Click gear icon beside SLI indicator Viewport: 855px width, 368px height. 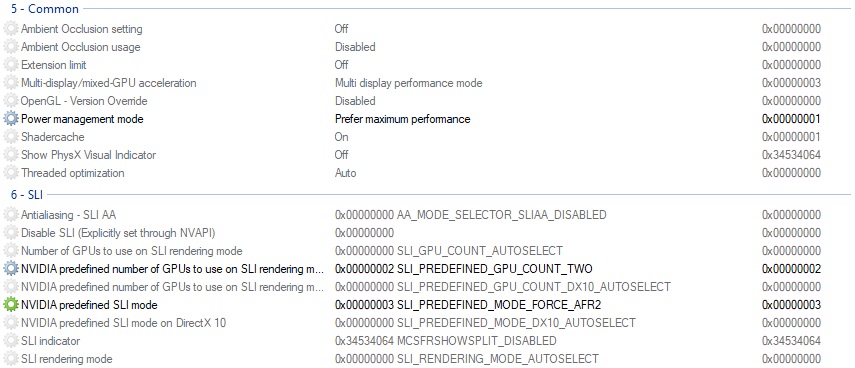point(11,341)
